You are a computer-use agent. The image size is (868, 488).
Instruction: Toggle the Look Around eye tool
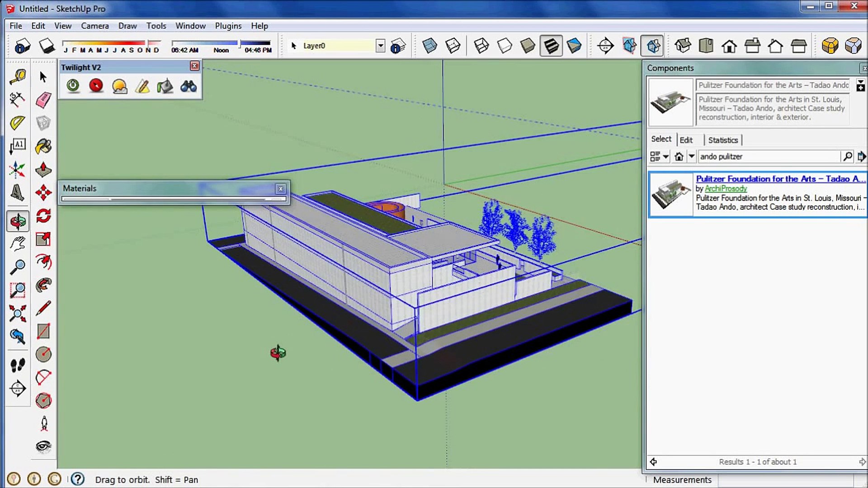pyautogui.click(x=43, y=446)
